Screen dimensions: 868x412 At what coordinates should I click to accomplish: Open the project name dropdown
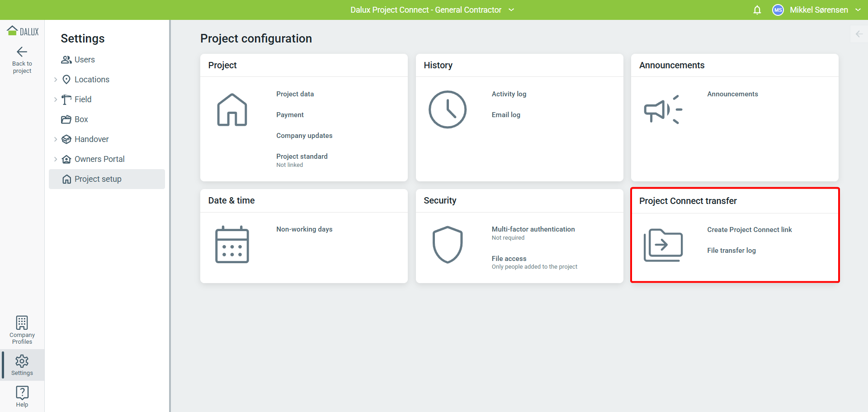coord(511,10)
